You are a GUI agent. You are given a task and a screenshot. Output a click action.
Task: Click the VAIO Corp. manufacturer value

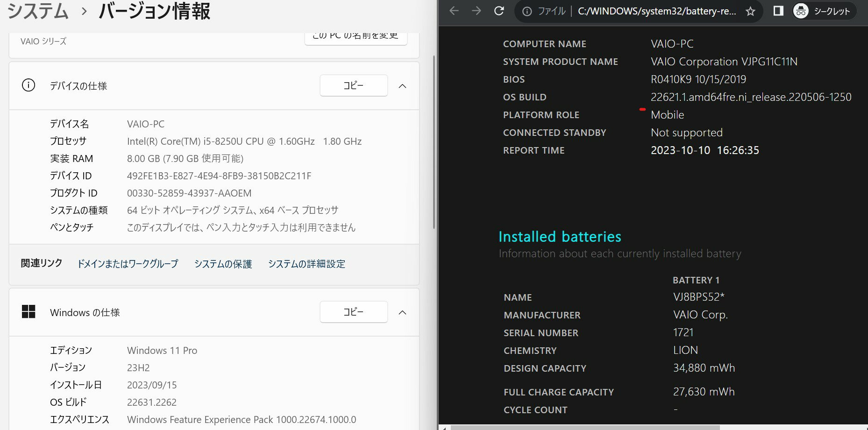(700, 315)
